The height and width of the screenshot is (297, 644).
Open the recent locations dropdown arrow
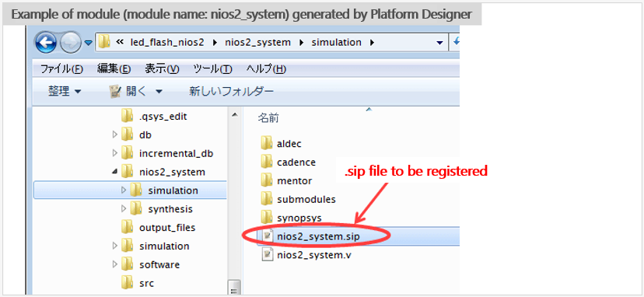pos(89,43)
